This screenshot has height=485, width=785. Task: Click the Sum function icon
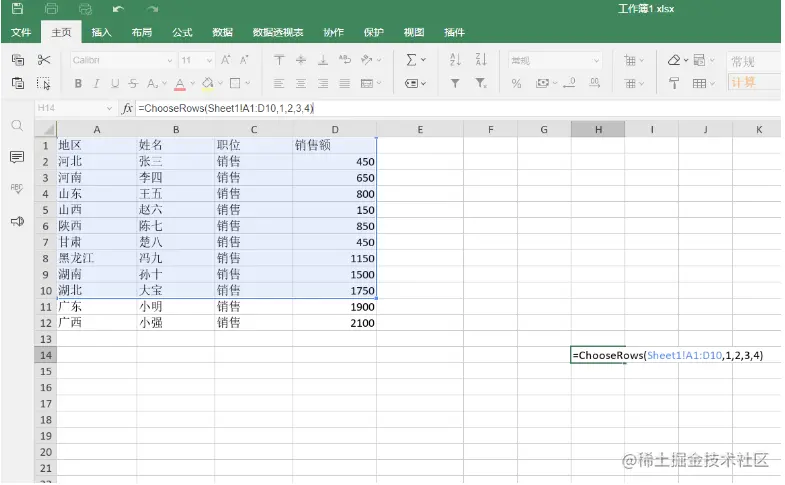point(412,60)
